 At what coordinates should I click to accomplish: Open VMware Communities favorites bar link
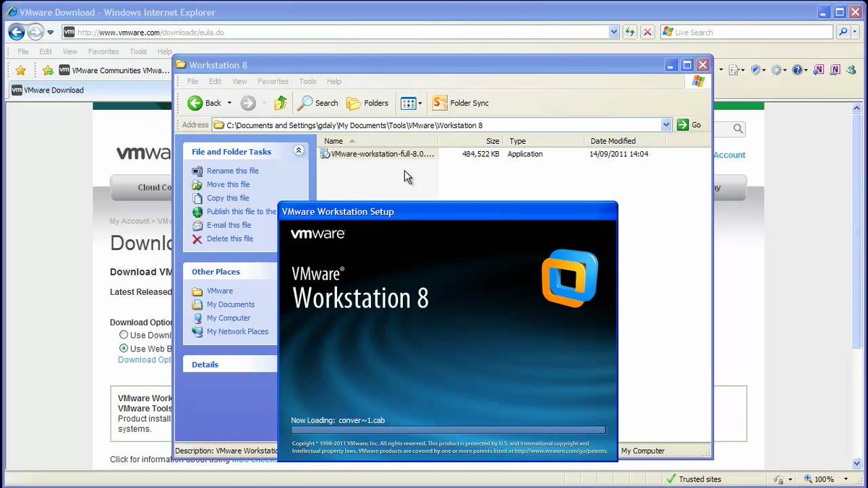[x=114, y=70]
